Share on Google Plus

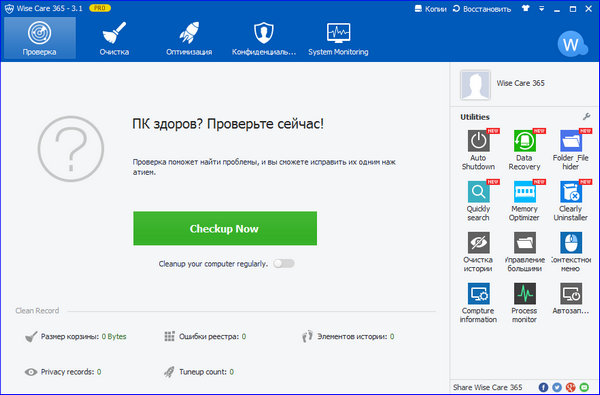click(571, 387)
